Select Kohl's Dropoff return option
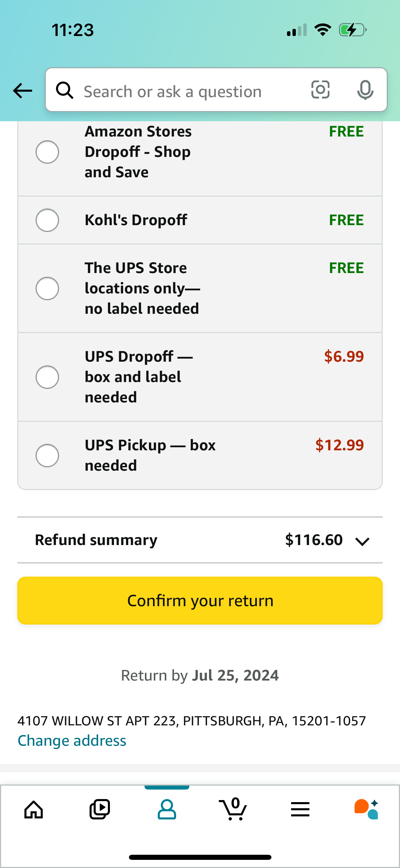Image resolution: width=400 pixels, height=868 pixels. tap(47, 220)
